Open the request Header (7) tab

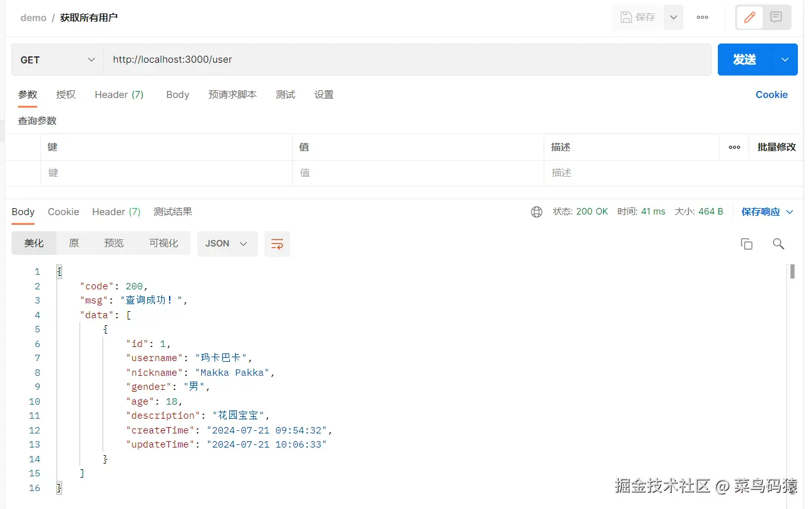119,95
